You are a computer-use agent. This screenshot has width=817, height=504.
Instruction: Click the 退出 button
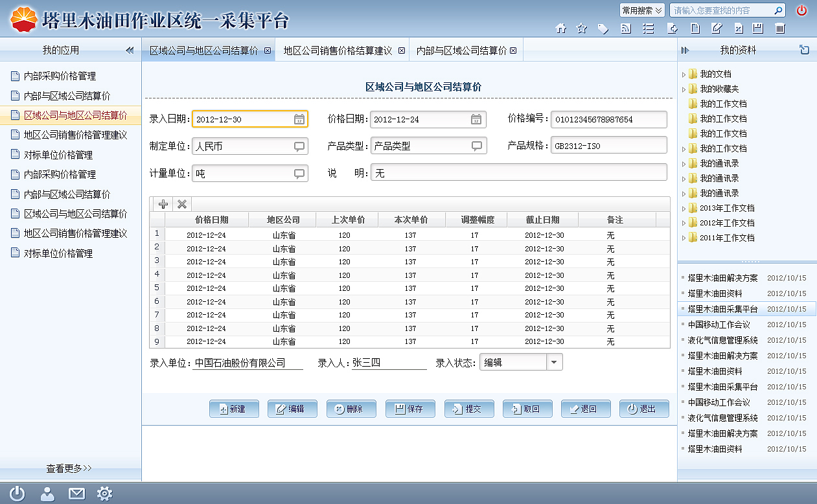pos(644,409)
